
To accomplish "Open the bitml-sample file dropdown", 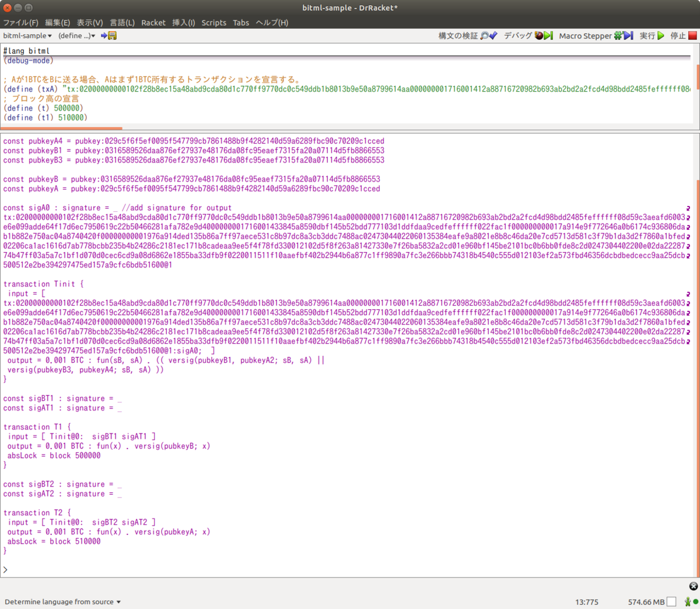I will click(27, 36).
